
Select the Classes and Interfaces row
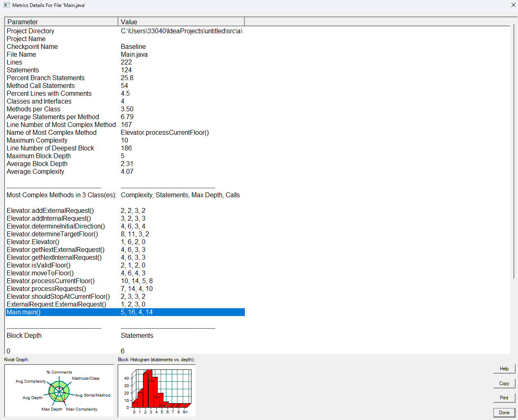click(x=125, y=102)
